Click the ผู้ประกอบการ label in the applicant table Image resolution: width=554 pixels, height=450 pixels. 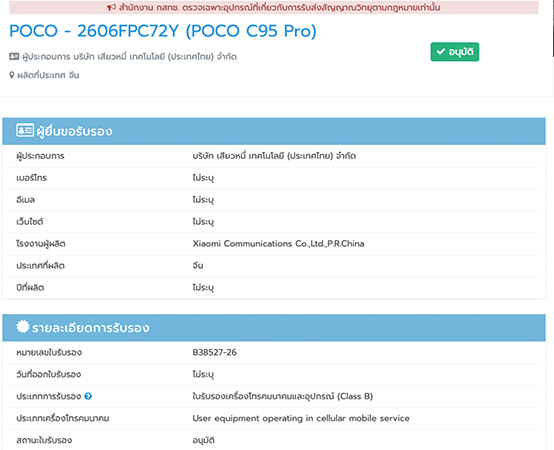click(40, 156)
